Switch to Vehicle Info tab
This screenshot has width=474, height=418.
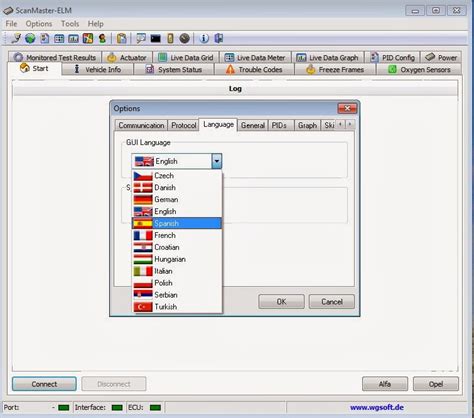point(97,69)
